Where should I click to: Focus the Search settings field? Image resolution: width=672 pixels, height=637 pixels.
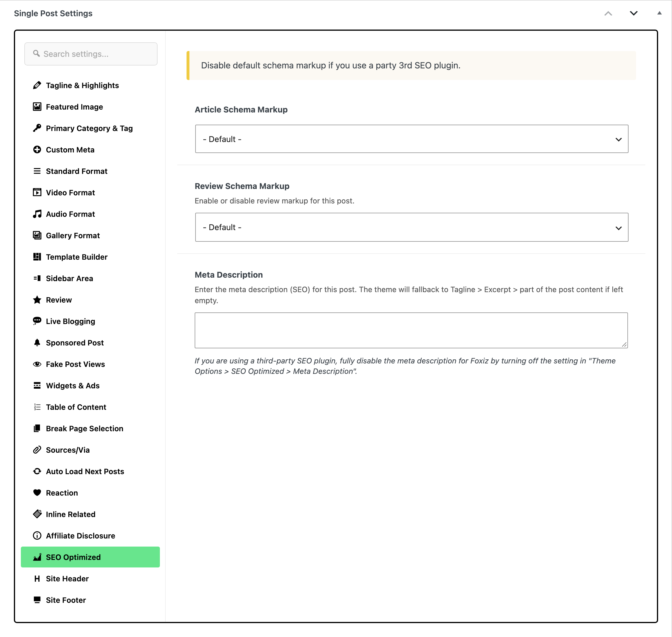(x=91, y=54)
